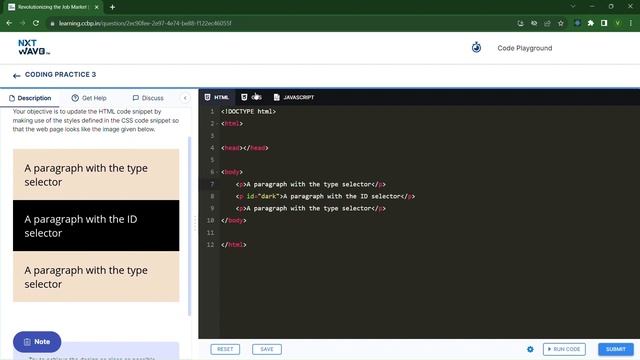Open the Discuss tab
Screen dimensions: 640x360
(x=148, y=98)
